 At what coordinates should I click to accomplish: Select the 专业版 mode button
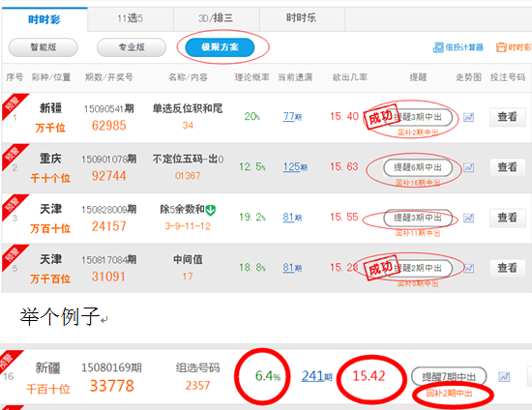point(132,47)
